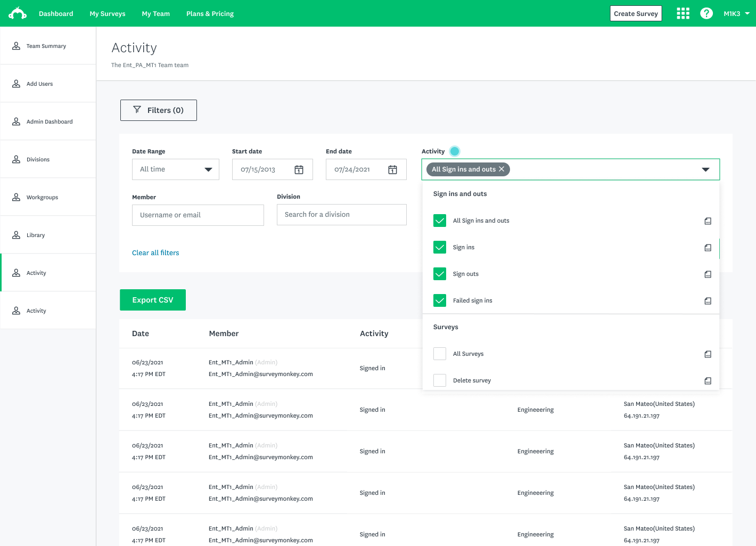Expand the Date Range All time dropdown

176,169
